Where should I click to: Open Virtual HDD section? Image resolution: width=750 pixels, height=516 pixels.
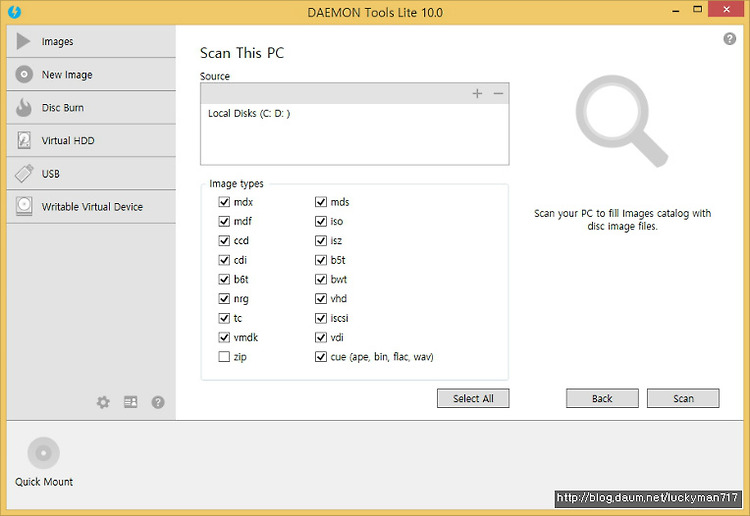[x=91, y=141]
